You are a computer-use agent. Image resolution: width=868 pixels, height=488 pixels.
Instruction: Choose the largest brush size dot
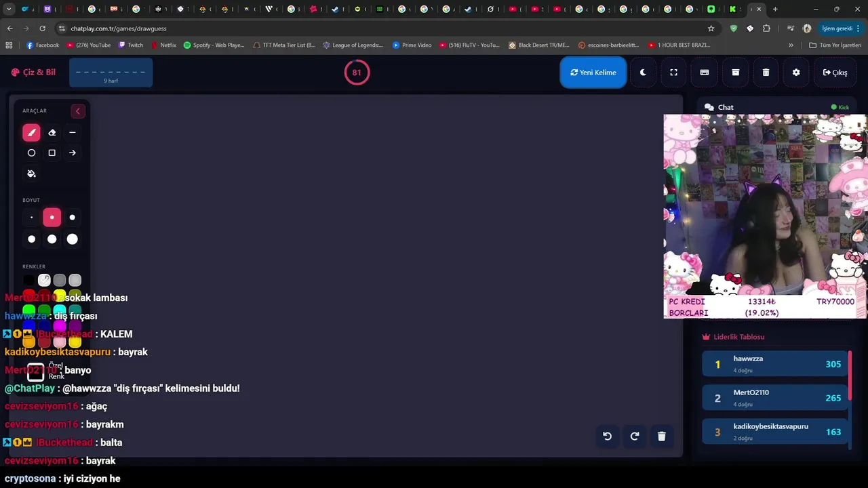[72, 239]
